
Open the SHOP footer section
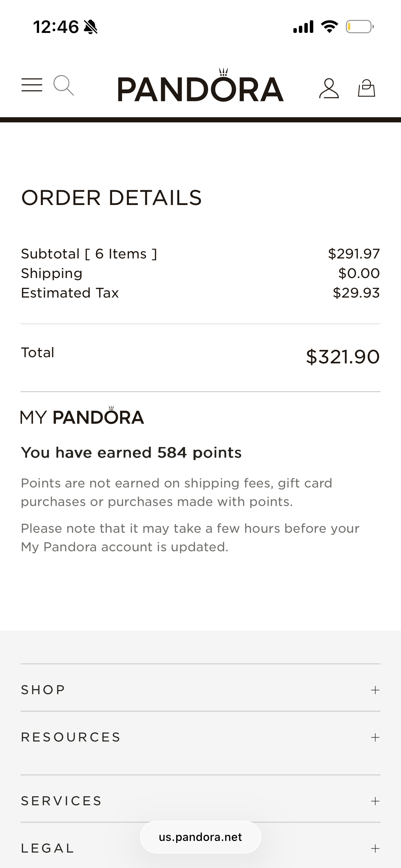43,690
